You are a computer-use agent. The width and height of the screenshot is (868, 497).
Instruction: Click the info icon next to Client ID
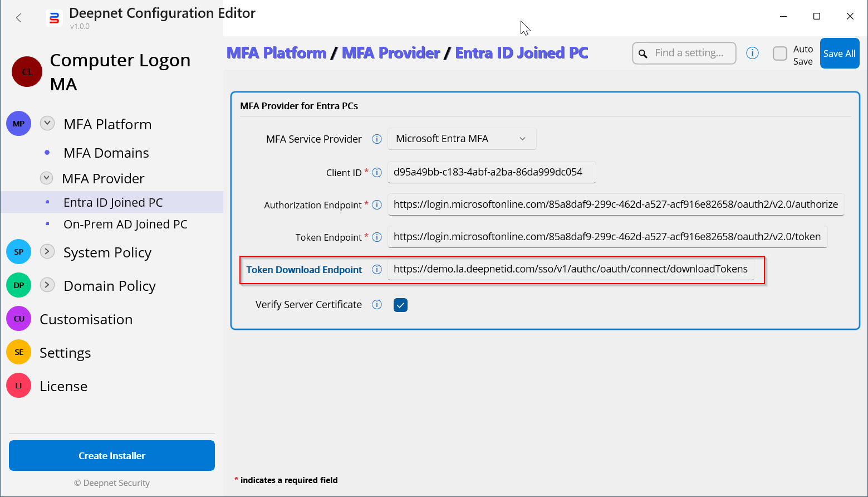(x=377, y=173)
